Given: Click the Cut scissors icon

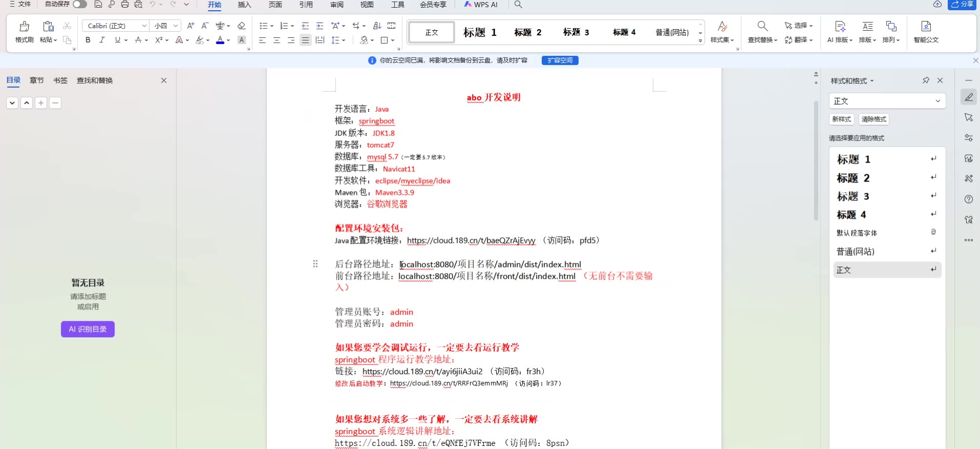Looking at the screenshot, I should [x=67, y=26].
